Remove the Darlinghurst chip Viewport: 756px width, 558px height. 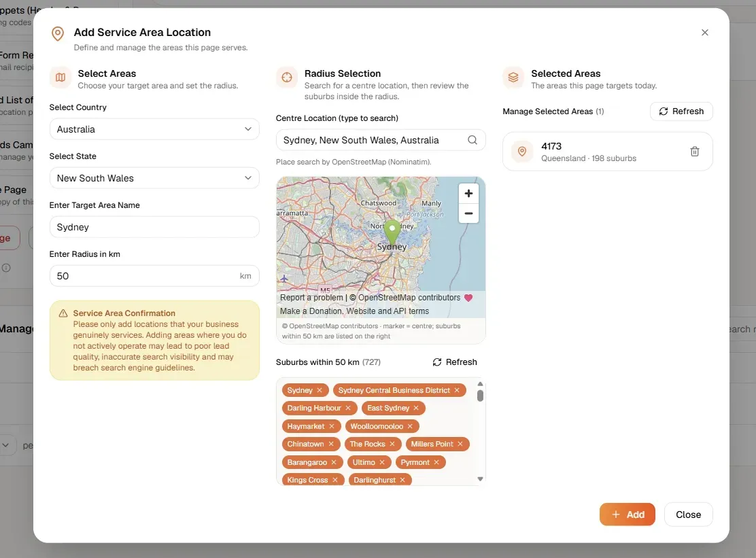[402, 480]
